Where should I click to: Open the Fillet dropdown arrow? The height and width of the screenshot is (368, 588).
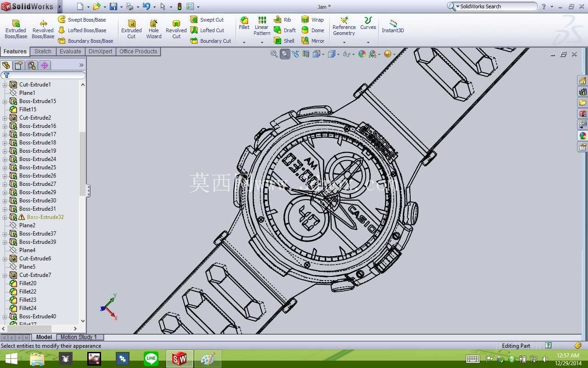point(244,42)
